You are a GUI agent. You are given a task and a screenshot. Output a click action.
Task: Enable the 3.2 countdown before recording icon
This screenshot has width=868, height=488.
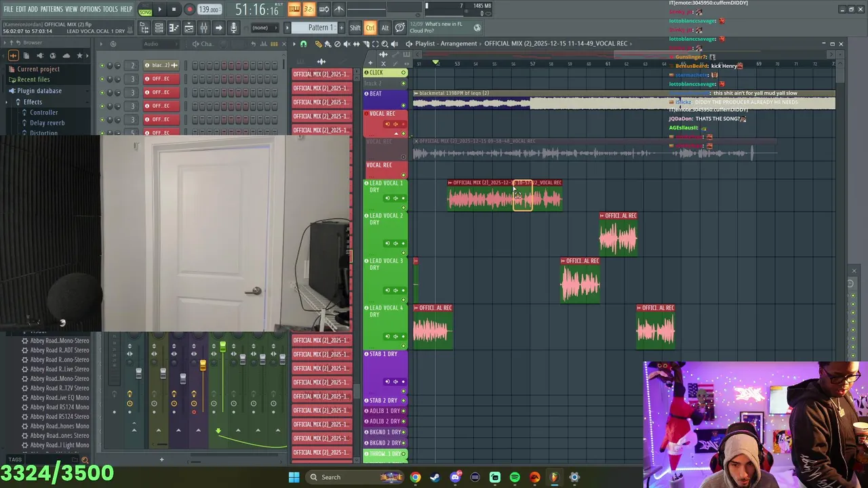(x=309, y=9)
